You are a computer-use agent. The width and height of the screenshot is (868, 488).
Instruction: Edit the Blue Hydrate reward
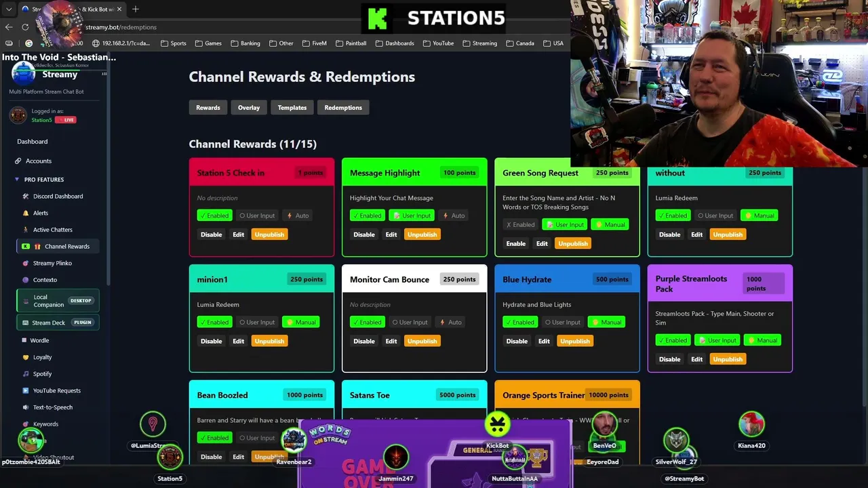click(544, 341)
